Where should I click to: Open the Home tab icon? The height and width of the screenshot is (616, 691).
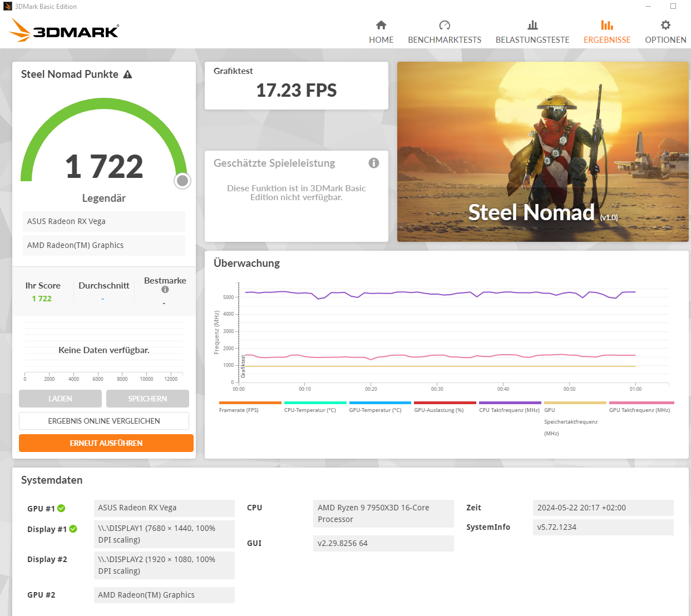pos(381,25)
